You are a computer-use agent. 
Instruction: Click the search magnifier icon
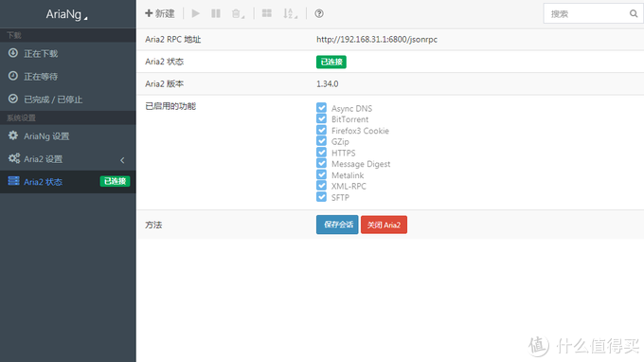(x=634, y=13)
